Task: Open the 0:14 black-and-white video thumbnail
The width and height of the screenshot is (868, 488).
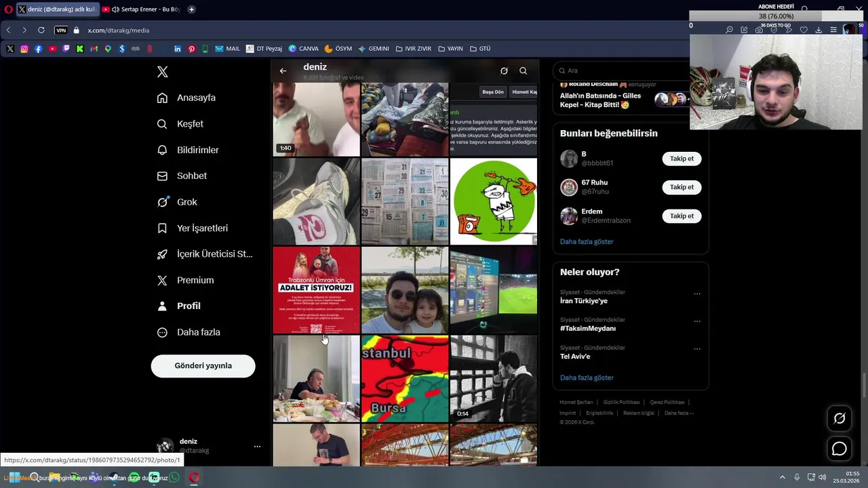Action: coord(494,379)
